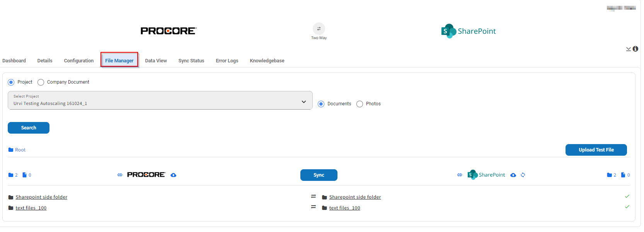644x232 pixels.
Task: Open the Error Logs tab
Action: (227, 61)
